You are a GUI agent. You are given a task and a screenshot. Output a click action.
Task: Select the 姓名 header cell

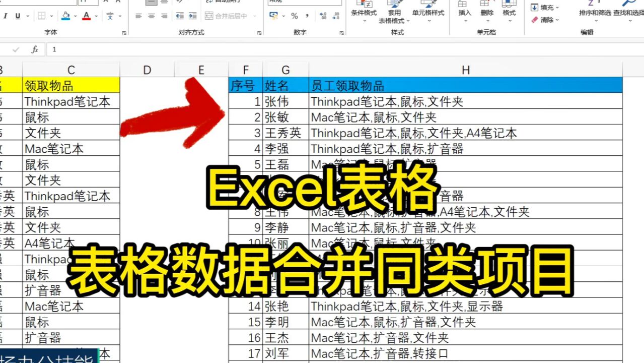(286, 85)
